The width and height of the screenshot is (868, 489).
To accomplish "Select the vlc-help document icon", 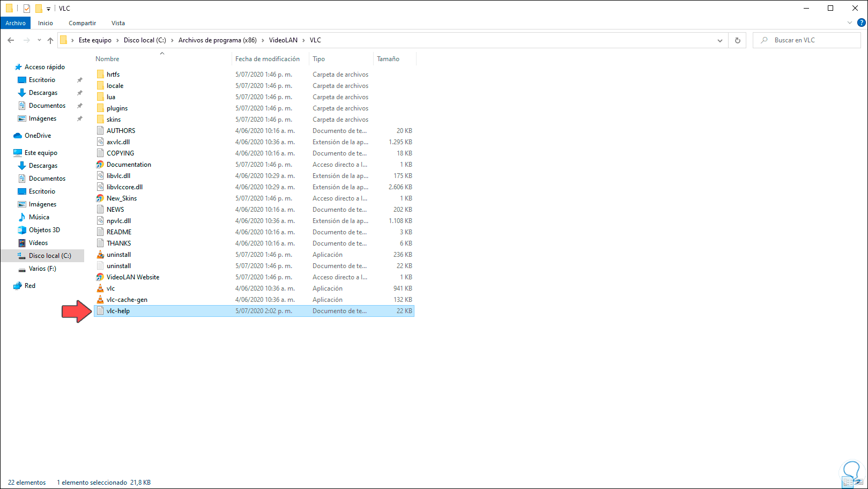I will point(100,311).
